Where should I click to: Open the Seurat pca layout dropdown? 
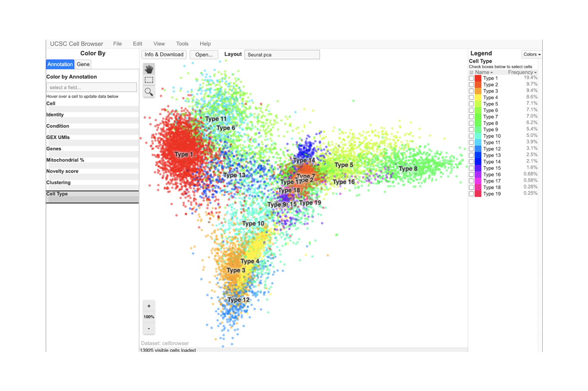(282, 55)
